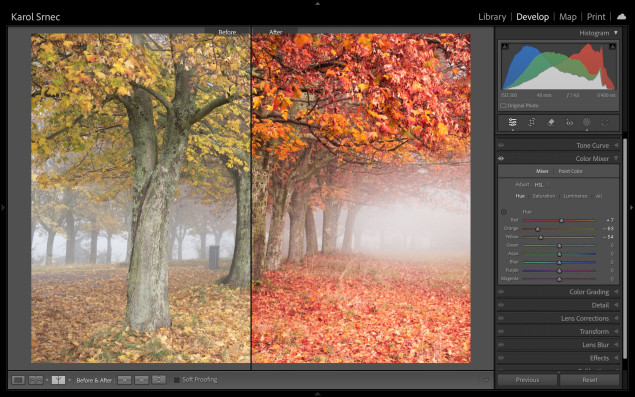Screen dimensions: 635x397
Task: Check the Original Photo box under histogram
Action: coord(503,106)
